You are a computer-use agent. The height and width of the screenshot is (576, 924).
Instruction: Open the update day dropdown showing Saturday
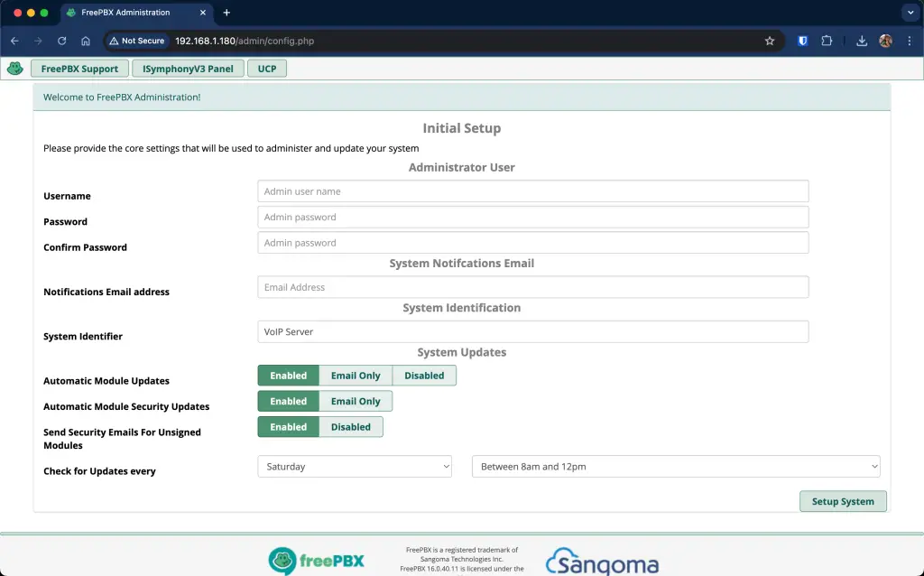pyautogui.click(x=355, y=466)
